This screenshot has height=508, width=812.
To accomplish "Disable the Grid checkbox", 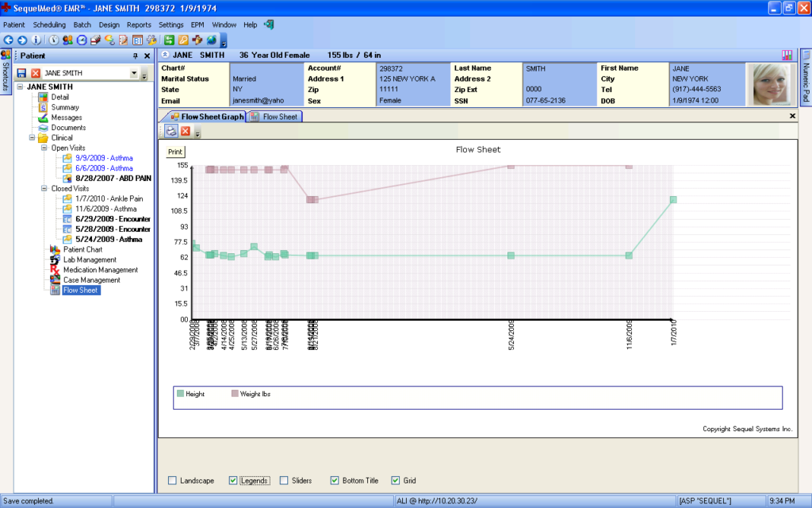I will [395, 480].
